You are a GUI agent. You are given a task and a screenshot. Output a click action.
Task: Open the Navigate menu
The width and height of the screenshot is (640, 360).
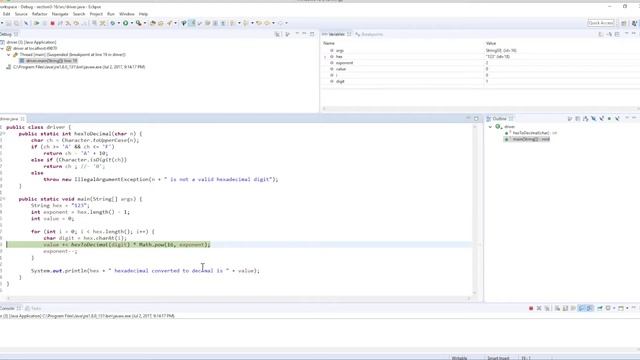(60, 14)
